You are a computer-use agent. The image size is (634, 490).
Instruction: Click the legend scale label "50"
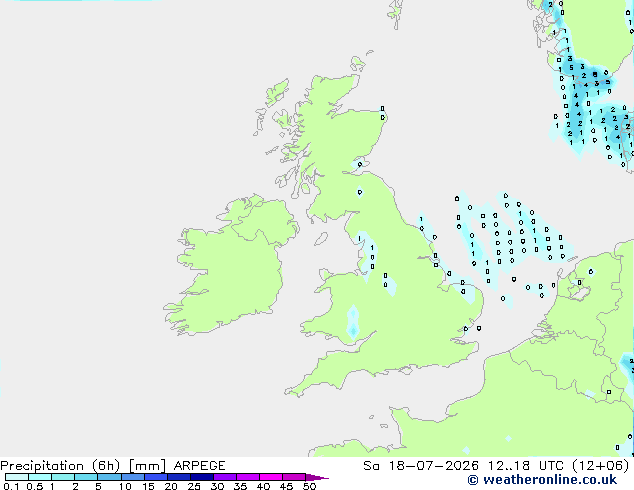coord(309,486)
